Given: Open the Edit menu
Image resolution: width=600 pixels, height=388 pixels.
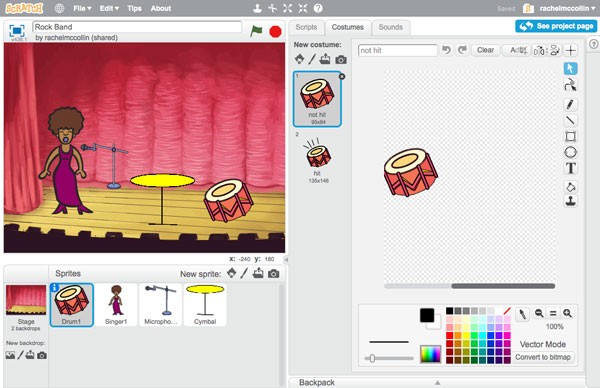Looking at the screenshot, I should pos(109,8).
